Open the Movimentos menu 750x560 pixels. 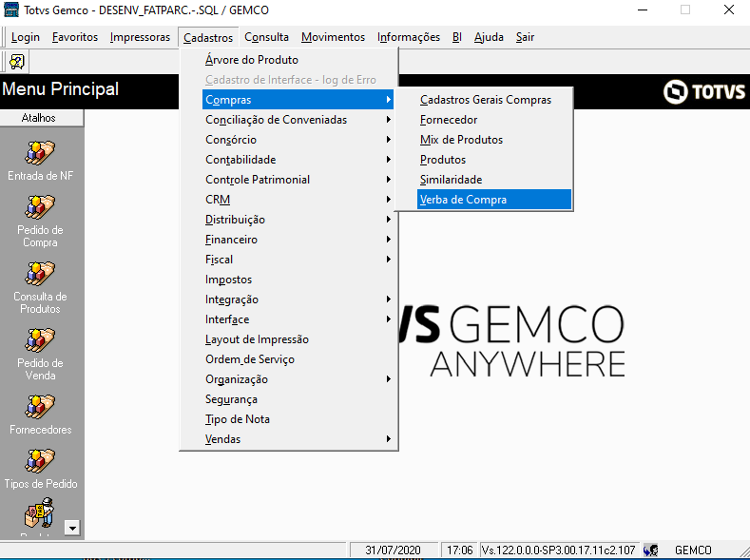tap(333, 37)
